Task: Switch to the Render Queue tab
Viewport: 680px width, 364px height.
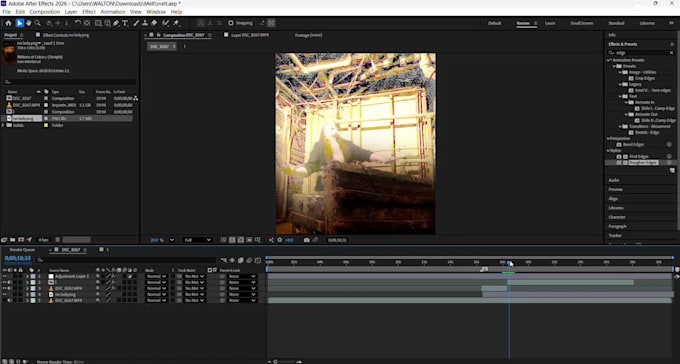Action: 23,250
